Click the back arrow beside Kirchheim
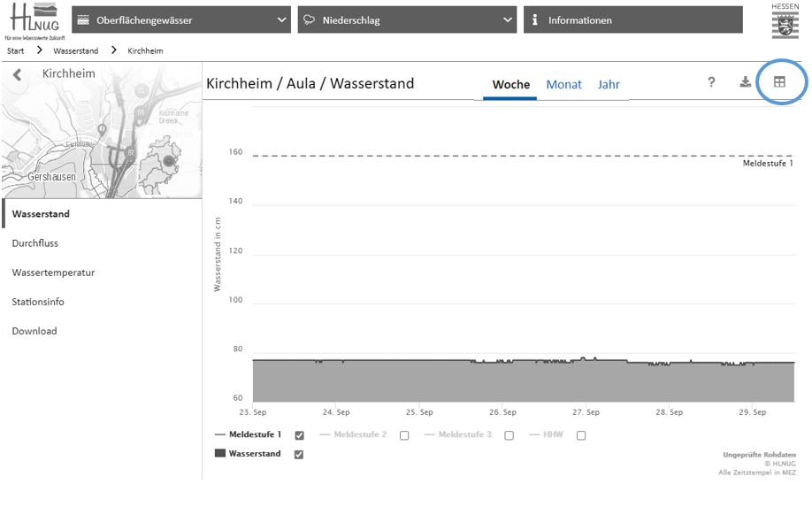The width and height of the screenshot is (812, 507). coord(17,75)
